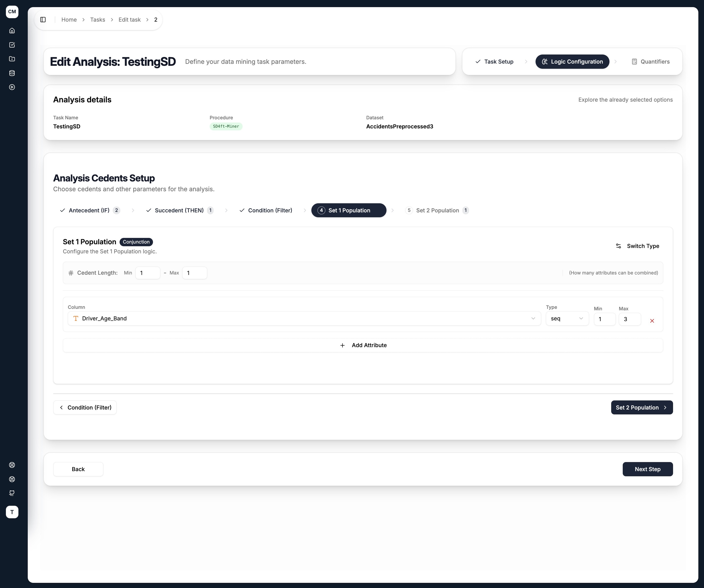The image size is (704, 588).
Task: Click the Add Attribute button
Action: pos(363,345)
